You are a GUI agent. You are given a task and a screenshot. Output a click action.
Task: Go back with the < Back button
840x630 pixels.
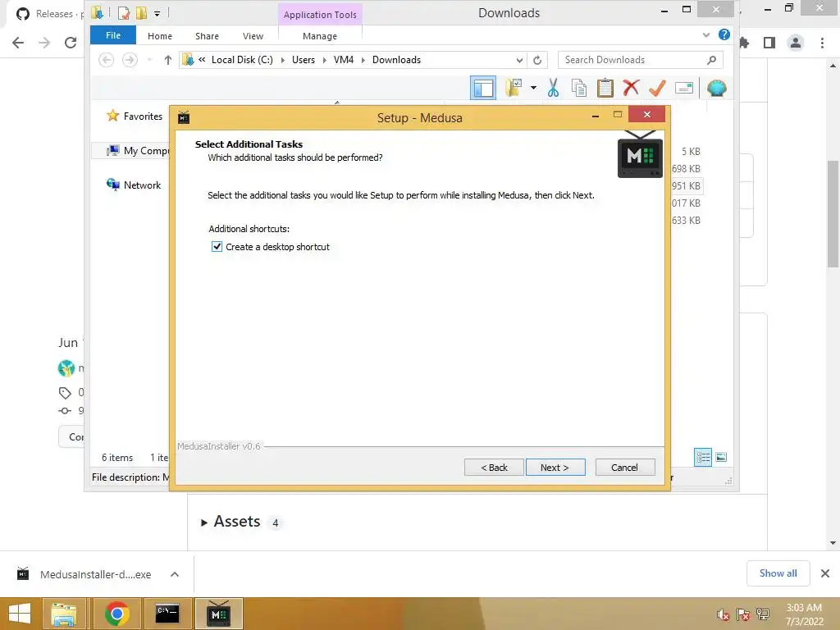click(494, 467)
